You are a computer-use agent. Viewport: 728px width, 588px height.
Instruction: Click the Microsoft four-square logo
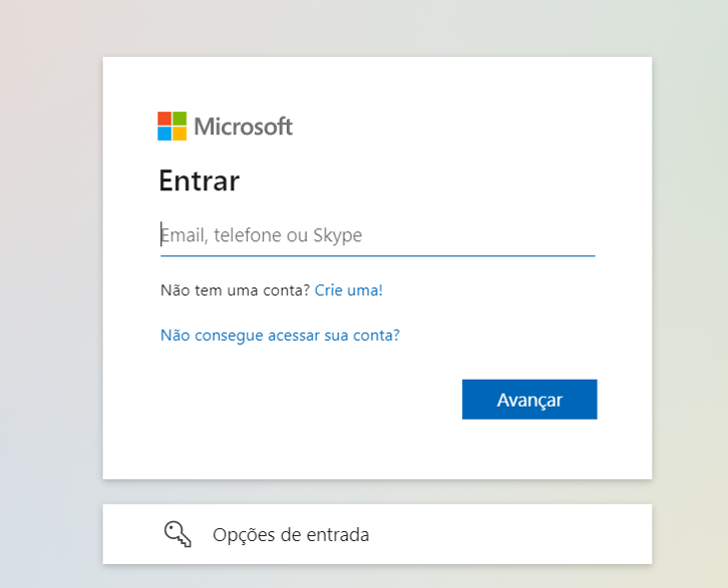tap(172, 127)
